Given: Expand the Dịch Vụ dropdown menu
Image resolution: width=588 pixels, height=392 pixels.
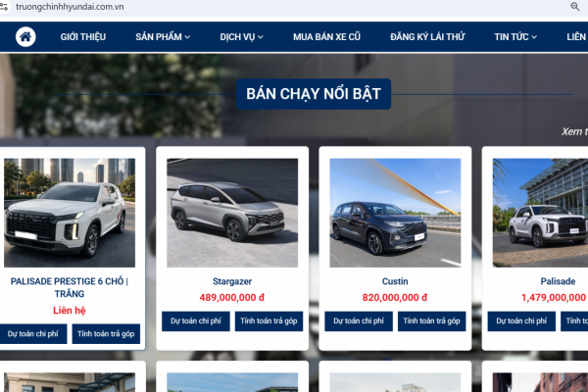Looking at the screenshot, I should [x=242, y=37].
